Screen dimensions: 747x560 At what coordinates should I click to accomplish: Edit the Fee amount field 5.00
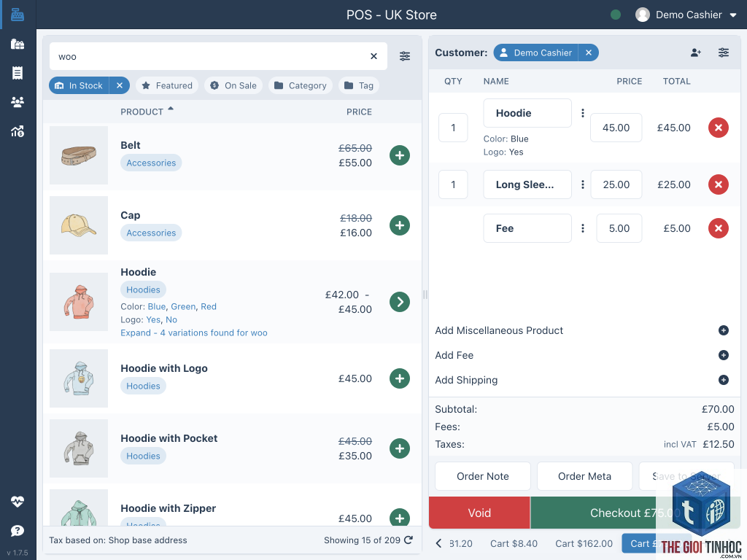coord(619,228)
